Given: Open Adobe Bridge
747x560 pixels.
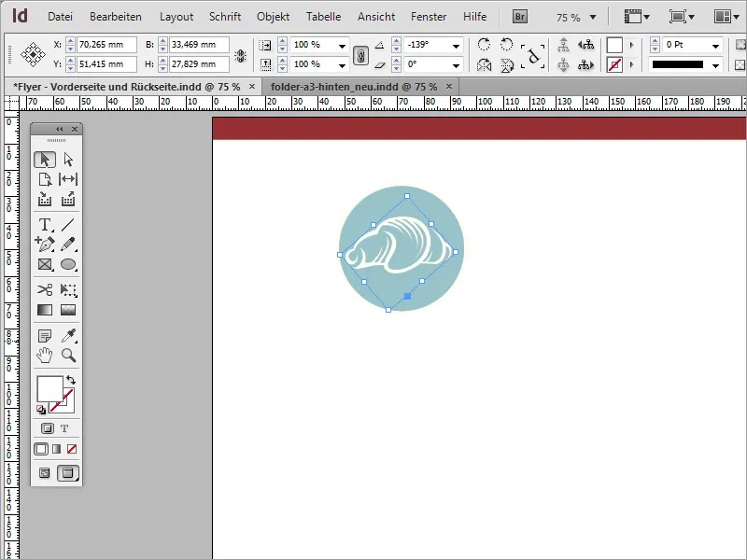Looking at the screenshot, I should pos(520,17).
